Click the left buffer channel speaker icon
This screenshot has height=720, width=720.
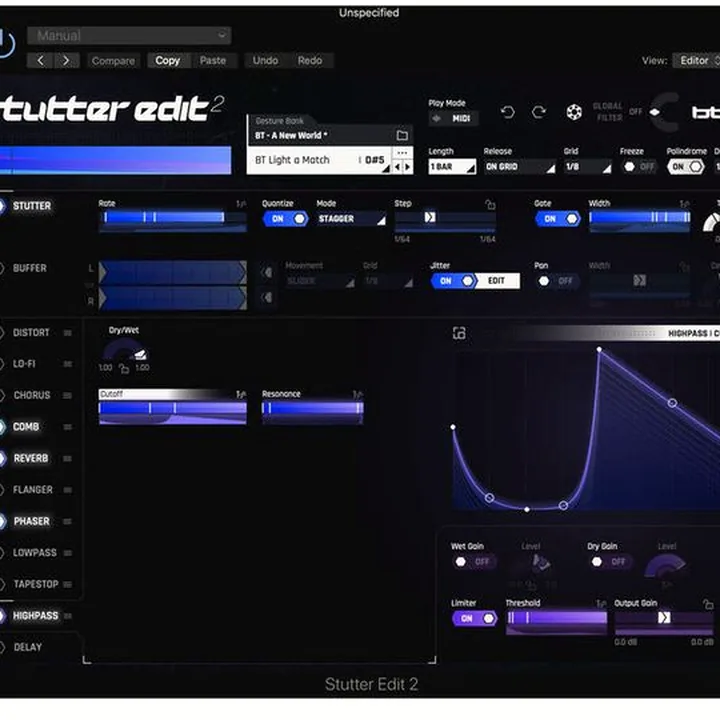(267, 272)
